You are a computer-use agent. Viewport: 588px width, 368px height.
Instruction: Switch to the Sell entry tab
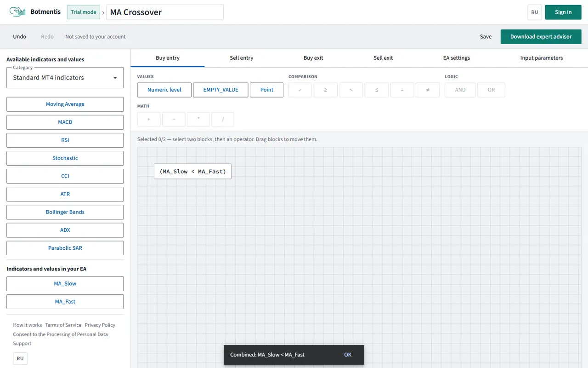pos(242,58)
